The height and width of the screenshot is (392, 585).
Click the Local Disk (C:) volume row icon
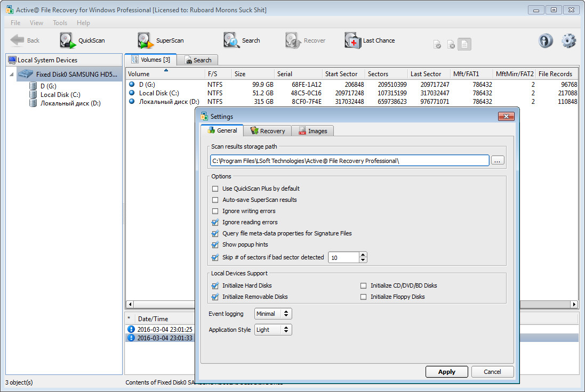132,93
